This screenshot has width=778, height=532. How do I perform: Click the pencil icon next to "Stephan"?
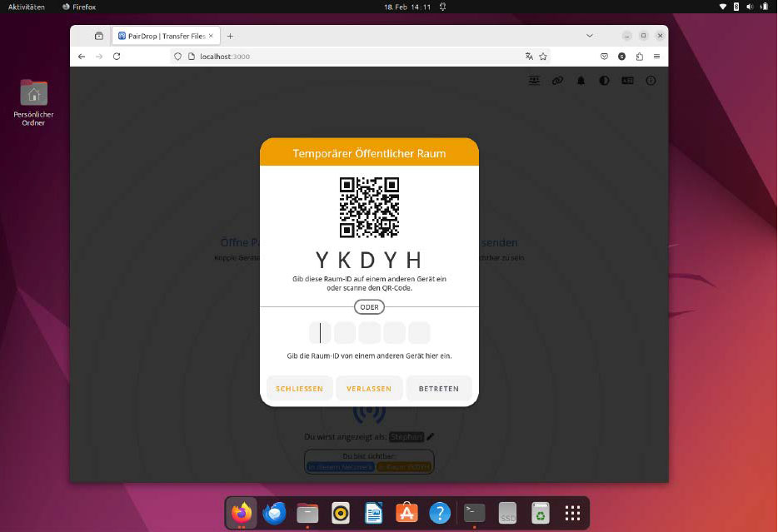[x=429, y=436]
